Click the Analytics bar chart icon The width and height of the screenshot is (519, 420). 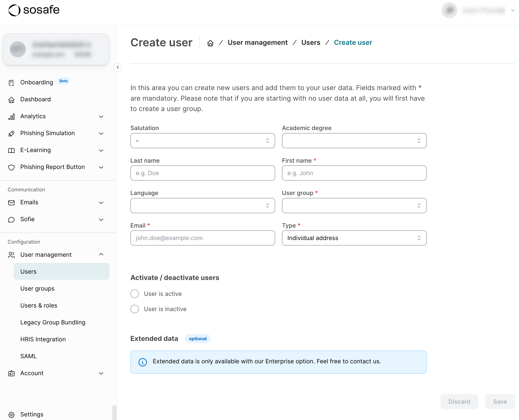[x=11, y=117]
